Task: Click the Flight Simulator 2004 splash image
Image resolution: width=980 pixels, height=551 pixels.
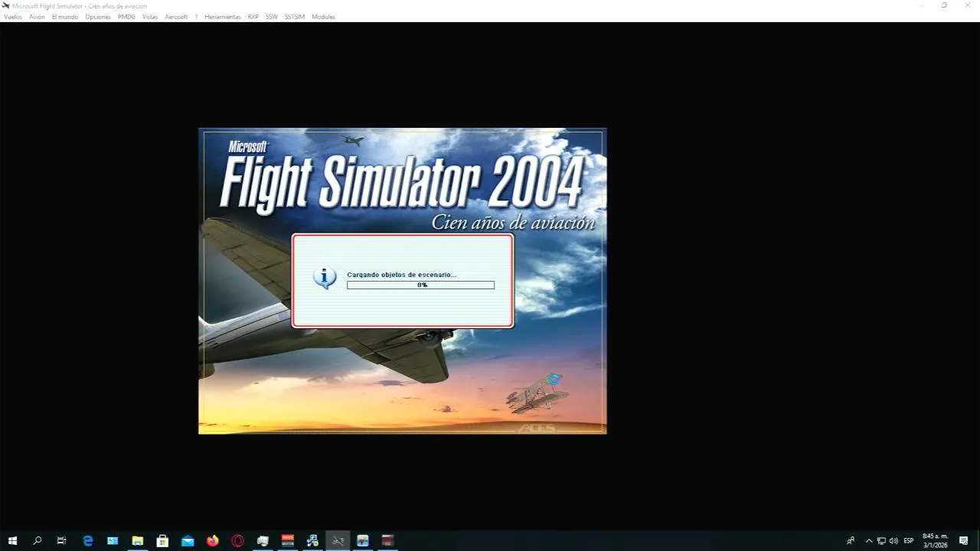Action: (403, 281)
